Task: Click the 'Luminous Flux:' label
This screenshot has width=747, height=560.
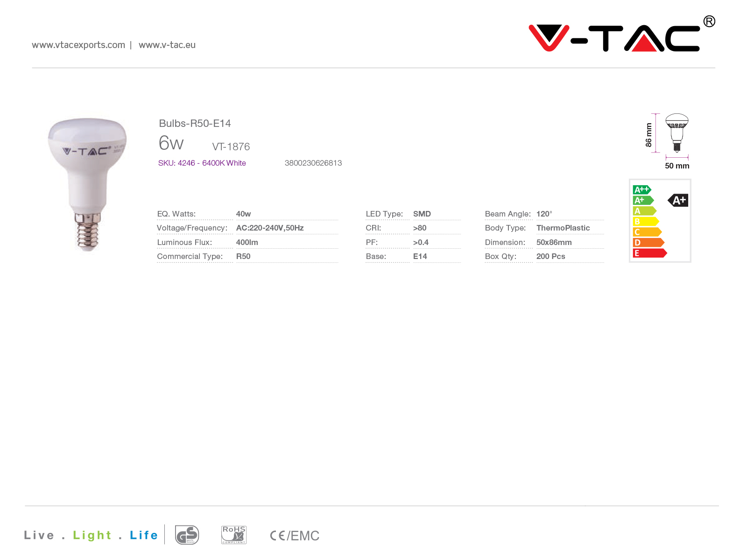Action: click(184, 242)
